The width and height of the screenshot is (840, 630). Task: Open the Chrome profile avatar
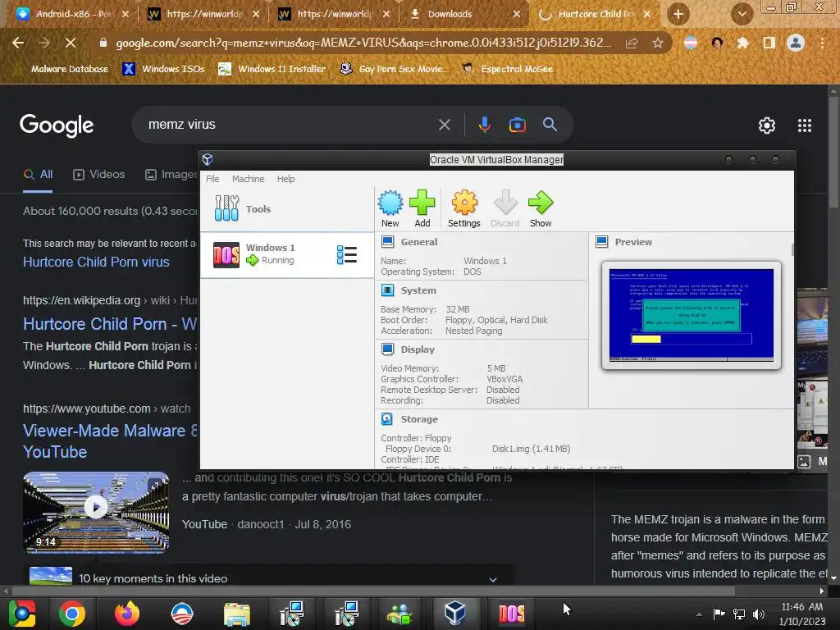pos(796,43)
